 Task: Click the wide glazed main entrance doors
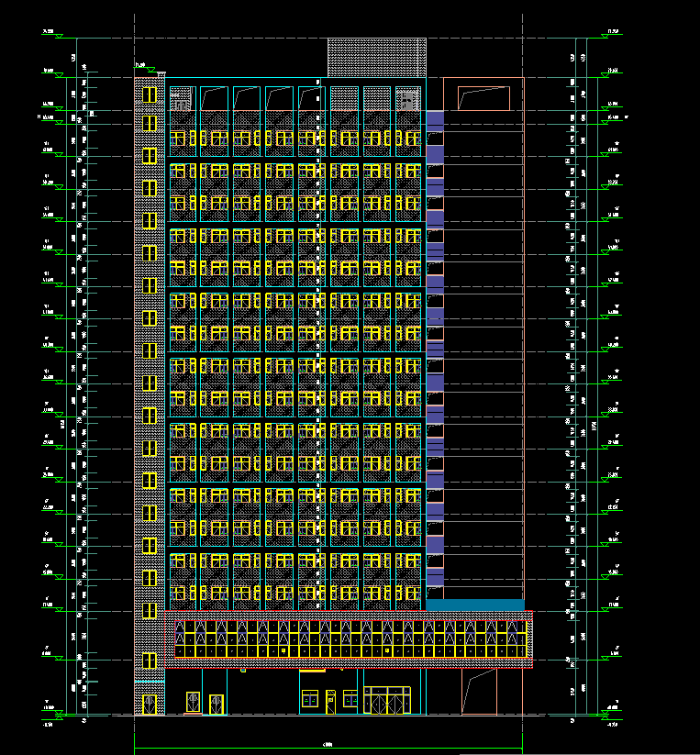[x=388, y=700]
